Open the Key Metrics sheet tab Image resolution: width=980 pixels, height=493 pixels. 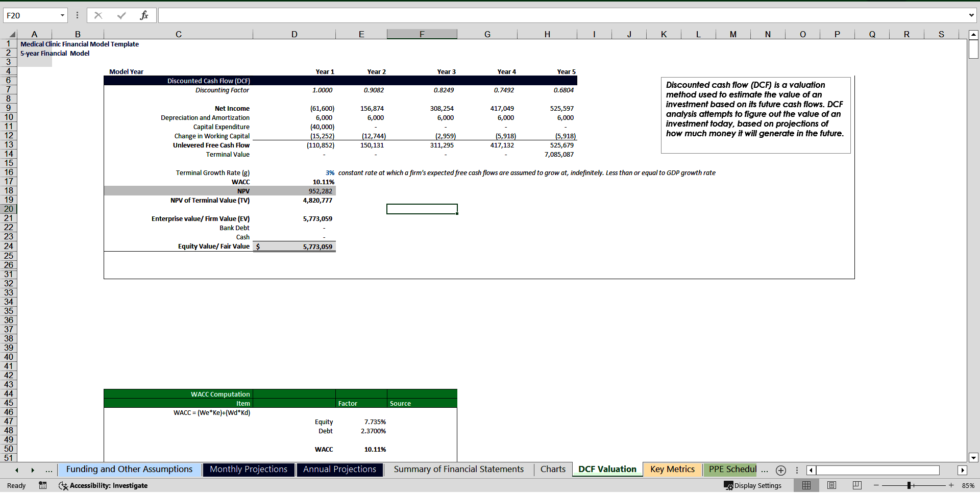click(672, 470)
